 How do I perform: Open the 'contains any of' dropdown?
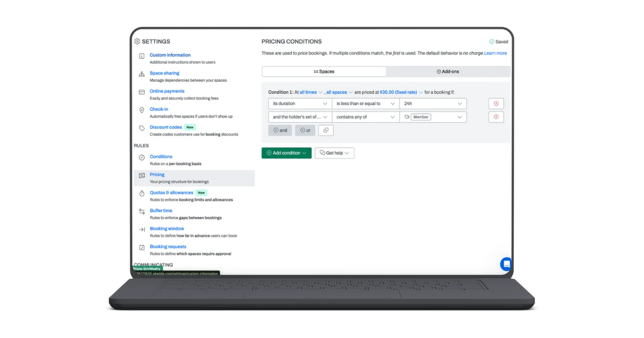pos(366,117)
